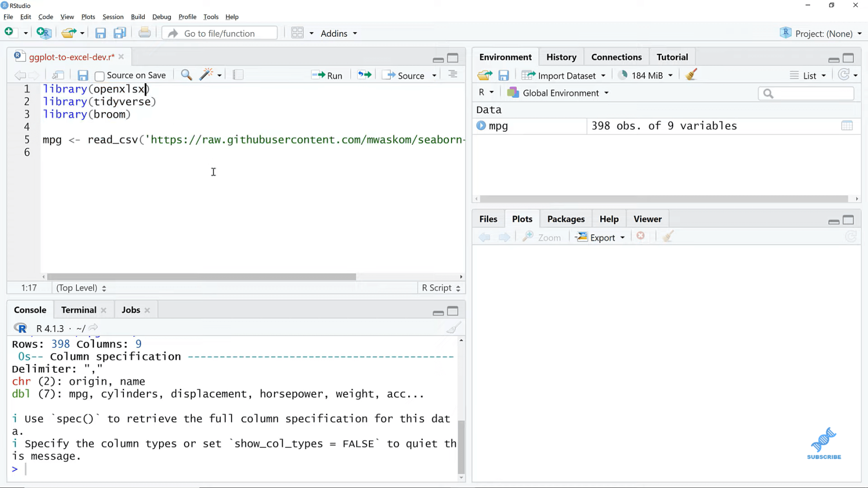This screenshot has height=488, width=868.
Task: Open the Session menu
Action: tap(113, 17)
